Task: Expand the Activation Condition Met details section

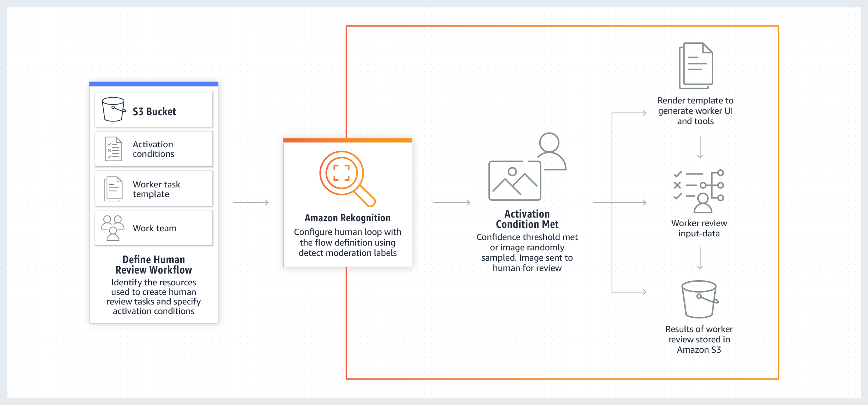Action: 526,222
